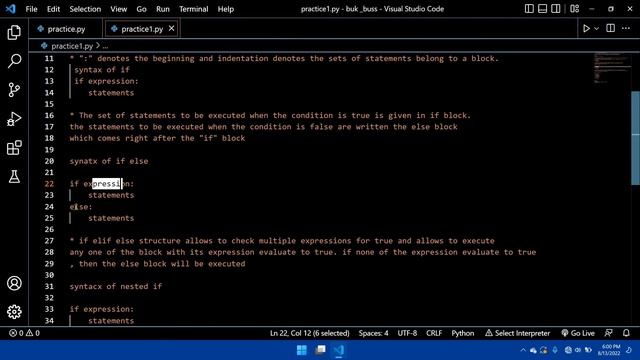Change file encoding UTF-8
Screen dimensions: 640x360
(407, 333)
